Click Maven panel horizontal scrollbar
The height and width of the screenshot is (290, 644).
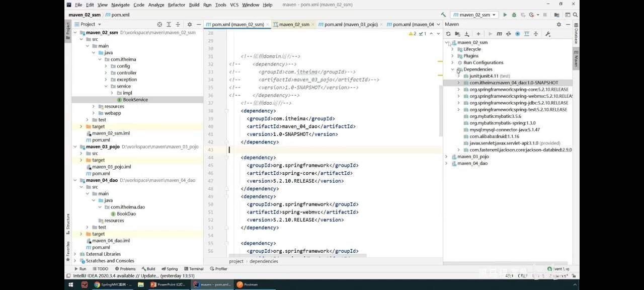(x=505, y=263)
